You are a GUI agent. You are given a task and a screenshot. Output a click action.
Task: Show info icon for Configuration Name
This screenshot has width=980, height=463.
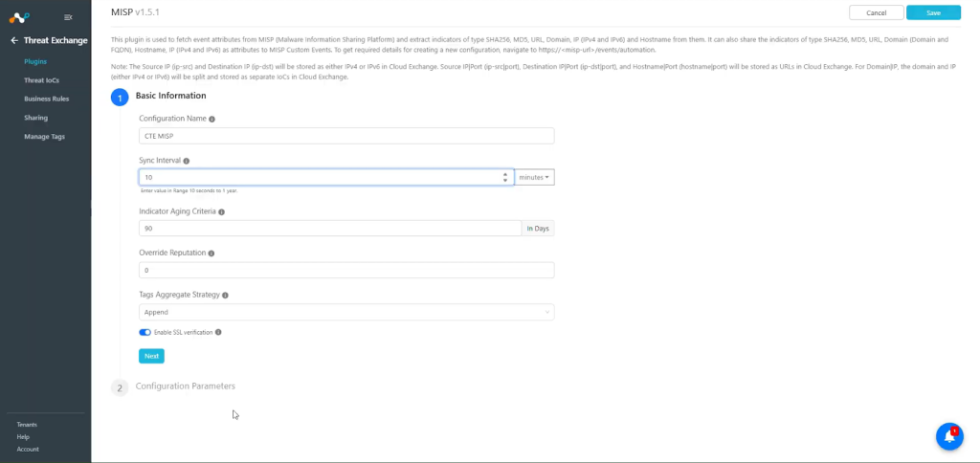[x=212, y=119]
